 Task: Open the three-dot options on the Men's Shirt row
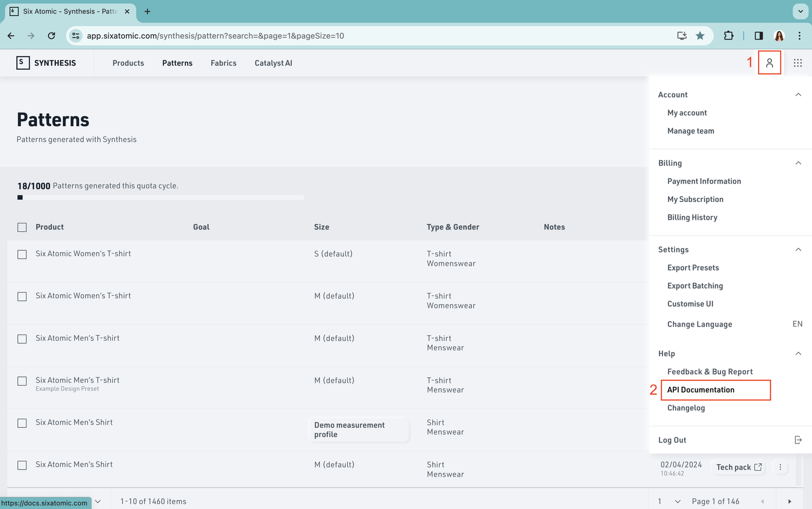[780, 467]
